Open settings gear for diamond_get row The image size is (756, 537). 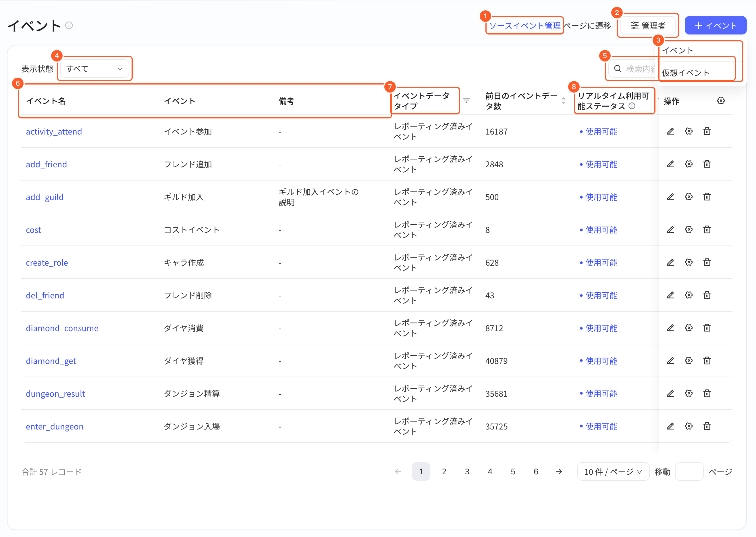tap(689, 360)
